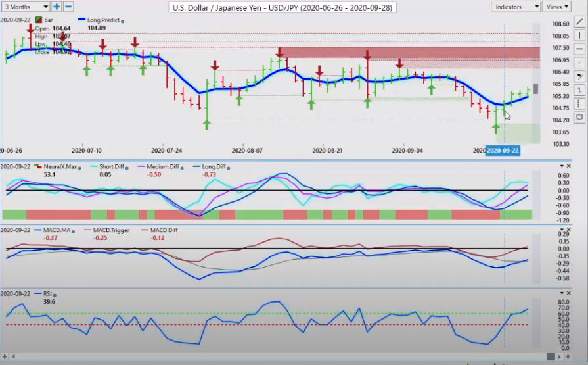
Task: Select the flag marker drawing tool
Action: click(579, 76)
